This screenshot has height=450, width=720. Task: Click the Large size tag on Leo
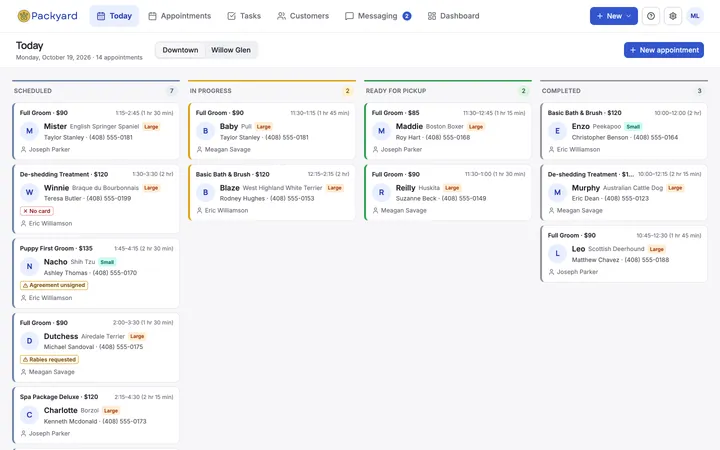pos(657,249)
